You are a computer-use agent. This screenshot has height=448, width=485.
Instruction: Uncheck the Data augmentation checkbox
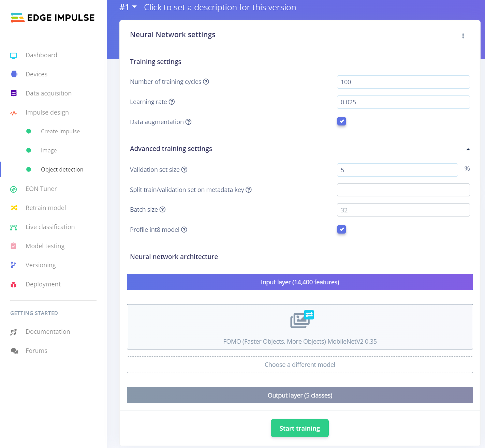coord(341,121)
